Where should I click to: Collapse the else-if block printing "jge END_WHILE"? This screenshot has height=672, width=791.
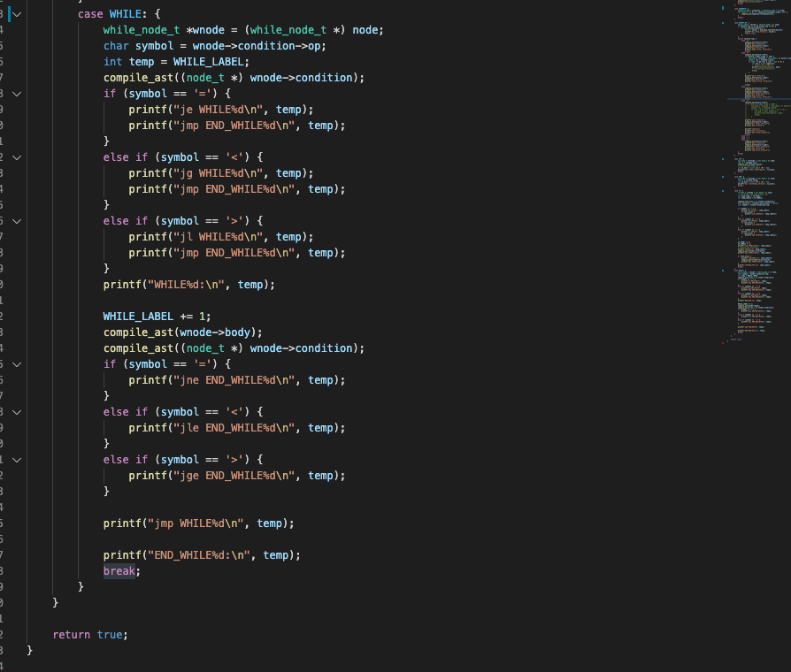[17, 460]
